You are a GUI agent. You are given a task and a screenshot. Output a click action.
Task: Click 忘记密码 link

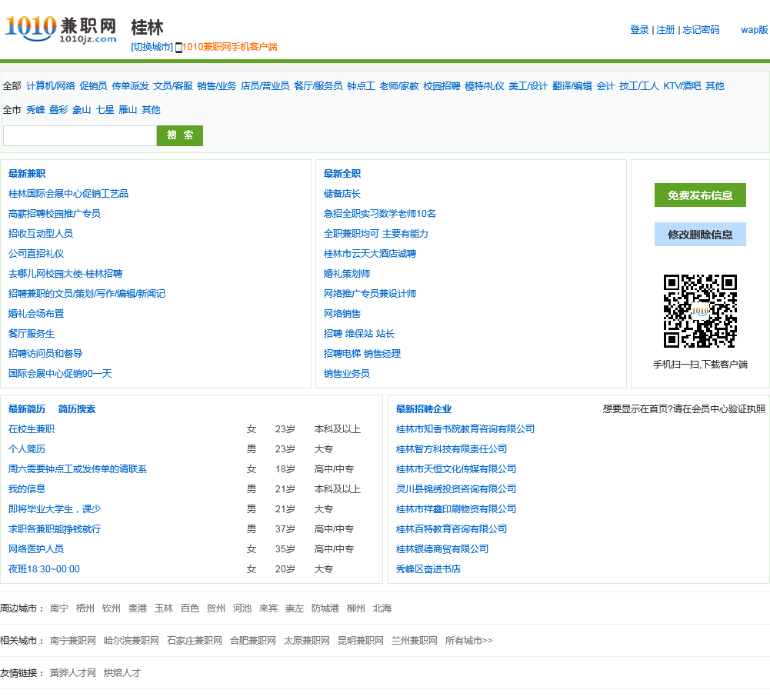coord(701,30)
